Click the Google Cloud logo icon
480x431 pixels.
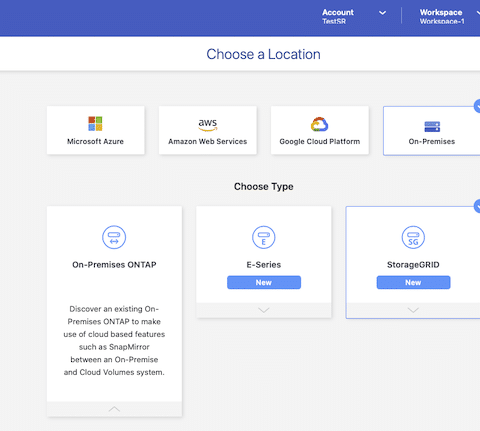point(320,124)
